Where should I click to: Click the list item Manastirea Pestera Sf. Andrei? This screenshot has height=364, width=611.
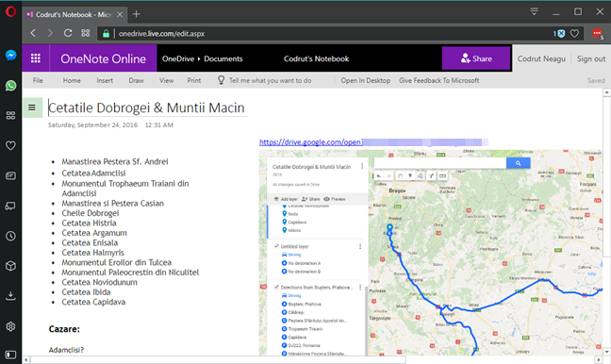pyautogui.click(x=115, y=161)
